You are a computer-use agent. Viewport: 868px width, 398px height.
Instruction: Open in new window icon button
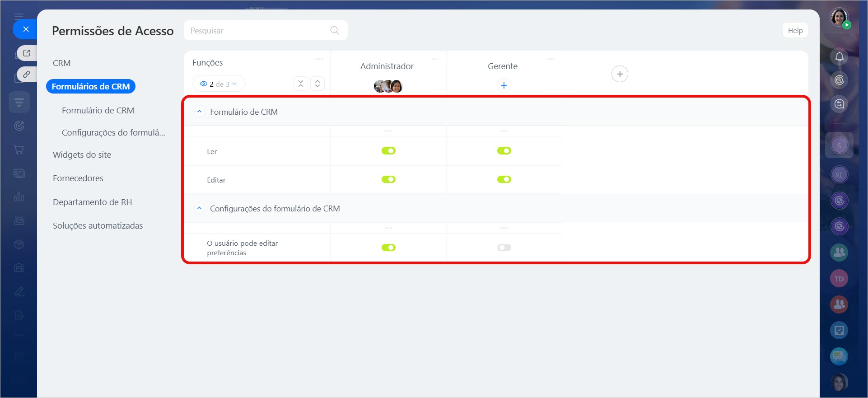tap(27, 53)
